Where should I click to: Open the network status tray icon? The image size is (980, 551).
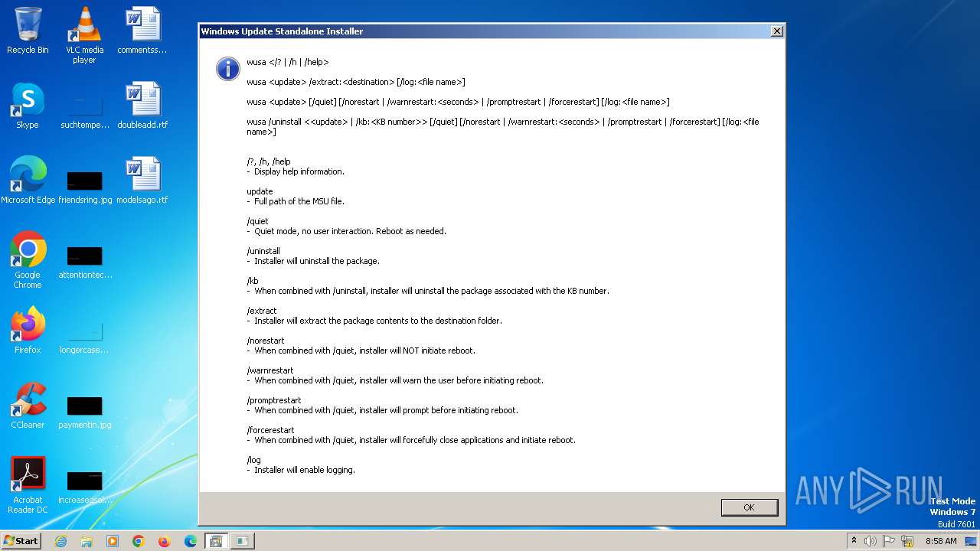(x=908, y=541)
